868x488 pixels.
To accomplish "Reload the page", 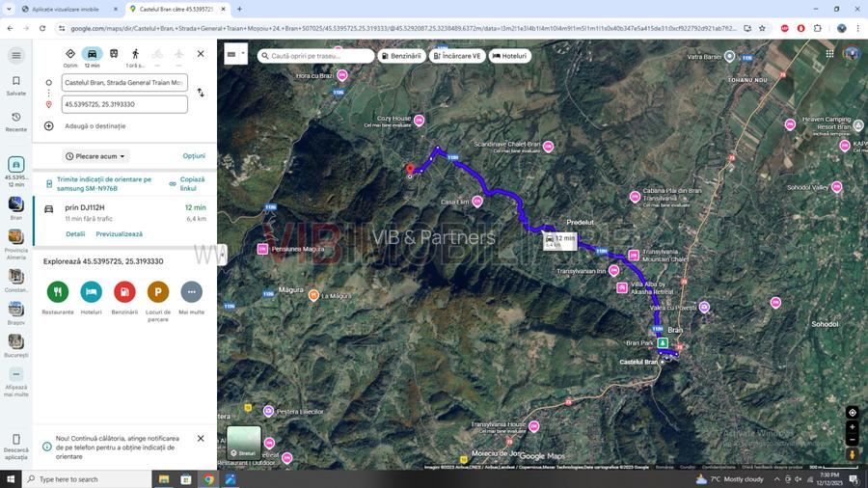I will (x=42, y=28).
